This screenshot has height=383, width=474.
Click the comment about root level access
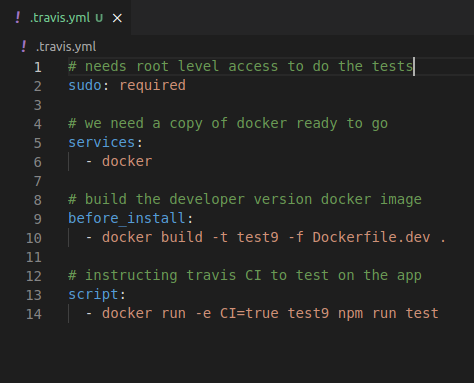(x=241, y=67)
